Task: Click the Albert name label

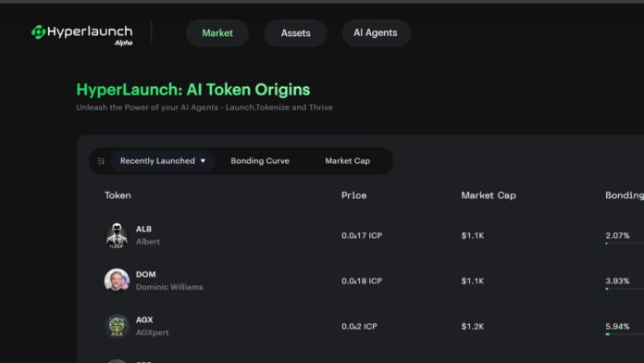Action: [x=148, y=242]
